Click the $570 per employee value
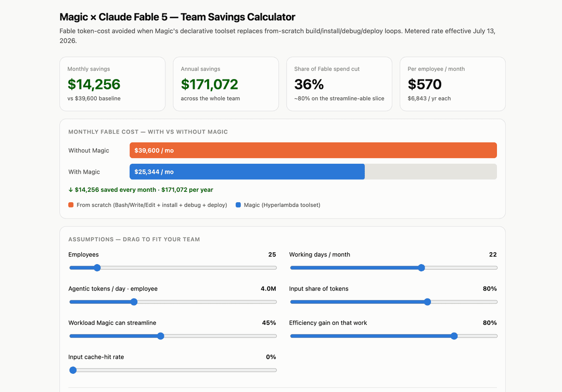 point(425,85)
